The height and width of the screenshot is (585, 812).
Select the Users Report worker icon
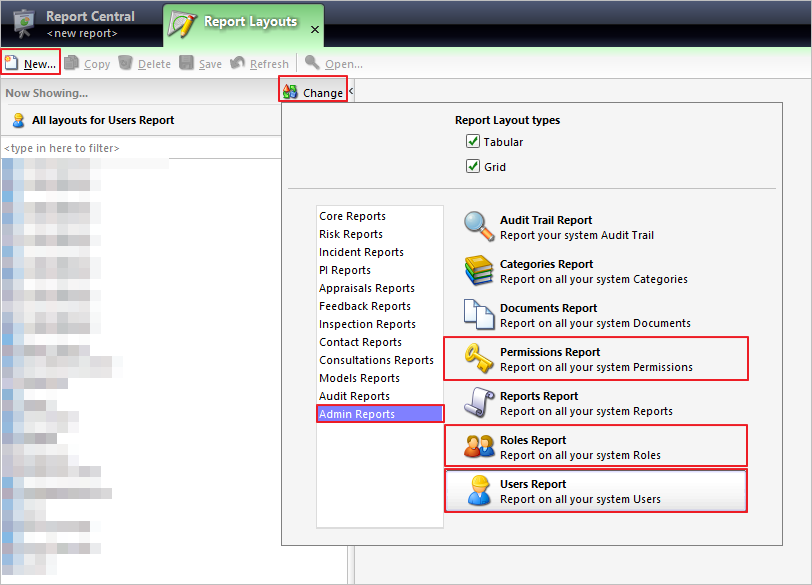click(x=479, y=490)
